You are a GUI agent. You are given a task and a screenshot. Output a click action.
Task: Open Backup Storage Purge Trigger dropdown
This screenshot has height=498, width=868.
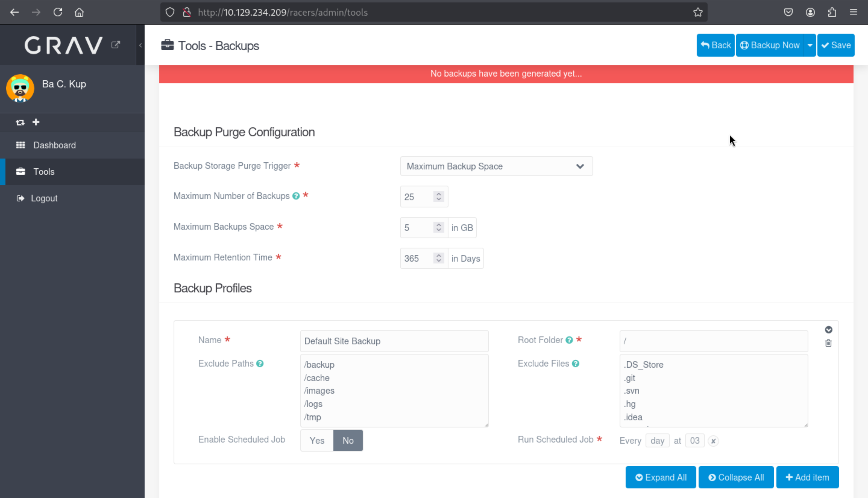496,166
